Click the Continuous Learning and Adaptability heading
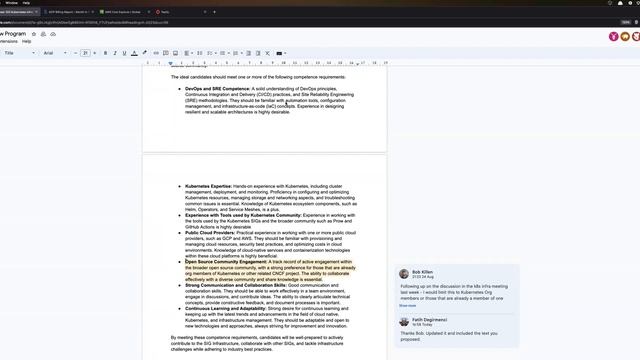Screen dimensions: 640x360 [x=226, y=309]
